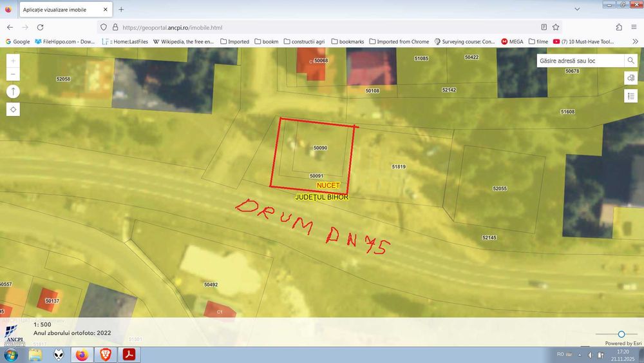Image resolution: width=644 pixels, height=363 pixels.
Task: Open the bookm bookmarks folder
Action: point(266,41)
